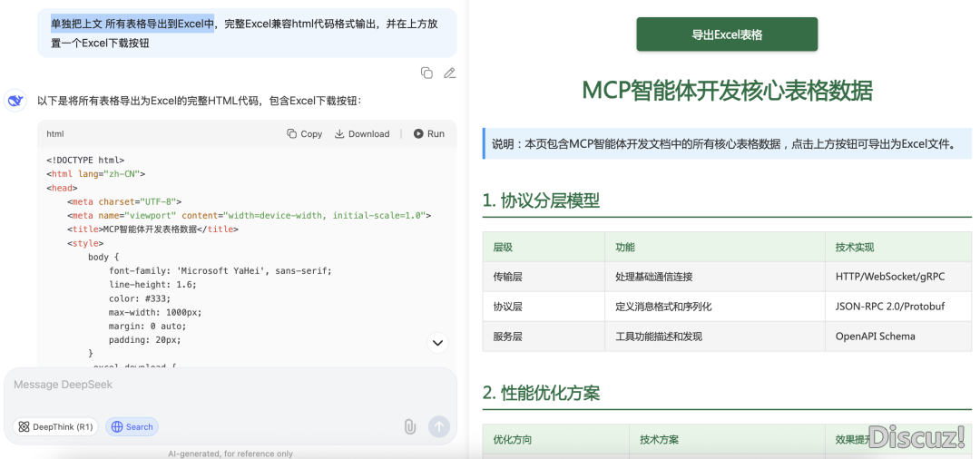Click the send message arrow button

[439, 426]
